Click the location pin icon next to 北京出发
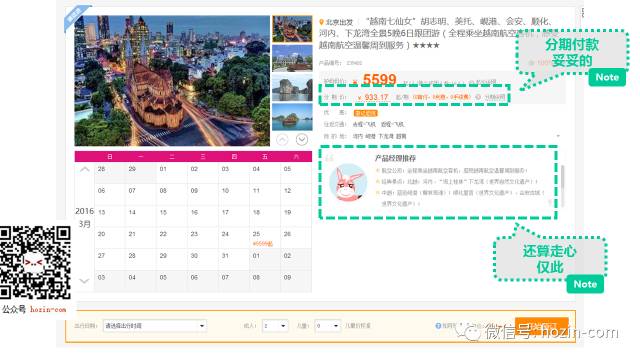This screenshot has width=640, height=360. (x=321, y=22)
